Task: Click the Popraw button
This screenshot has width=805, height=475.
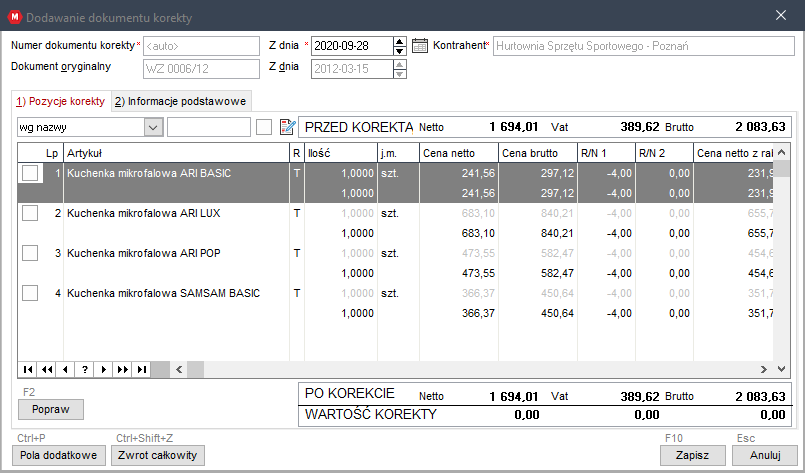Action: [50, 409]
